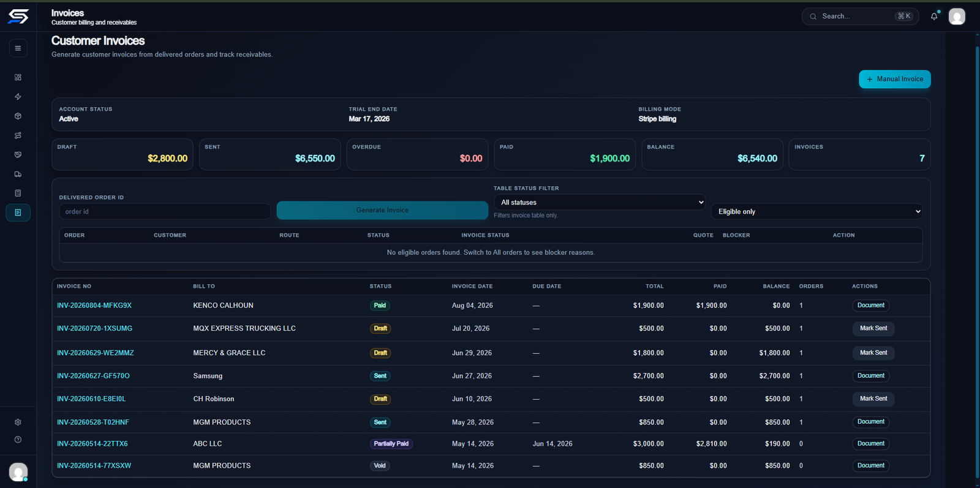Click the user avatar at sidebar bottom
The width and height of the screenshot is (980, 488).
tap(18, 471)
